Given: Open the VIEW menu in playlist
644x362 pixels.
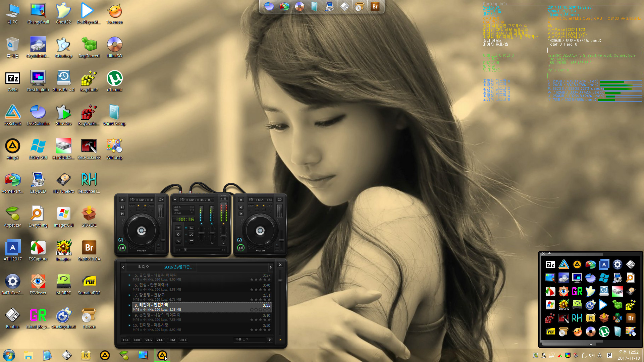Looking at the screenshot, I should click(x=149, y=340).
